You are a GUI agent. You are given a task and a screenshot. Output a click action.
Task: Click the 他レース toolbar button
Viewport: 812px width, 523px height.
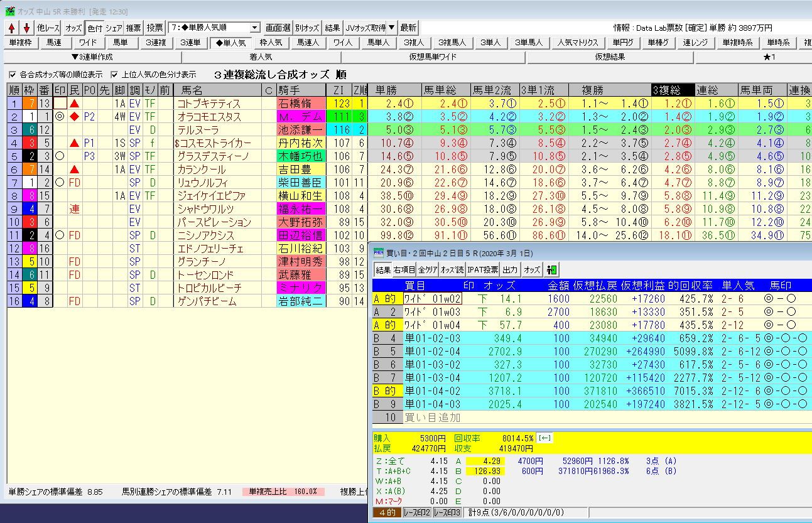pyautogui.click(x=48, y=28)
